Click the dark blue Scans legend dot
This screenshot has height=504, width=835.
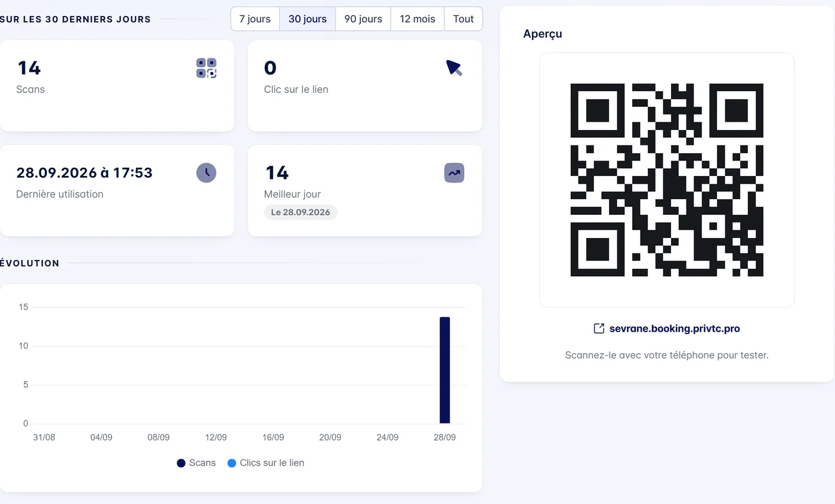pyautogui.click(x=181, y=463)
